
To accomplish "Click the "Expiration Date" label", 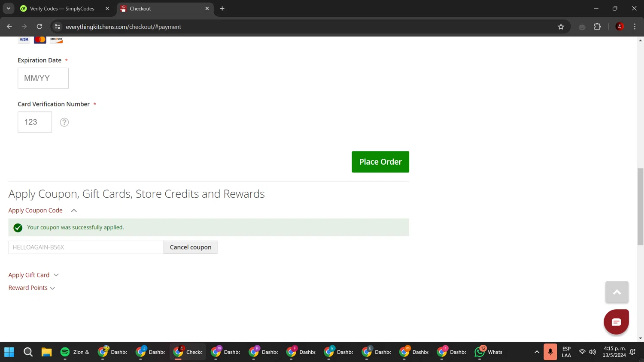I will click(x=39, y=60).
